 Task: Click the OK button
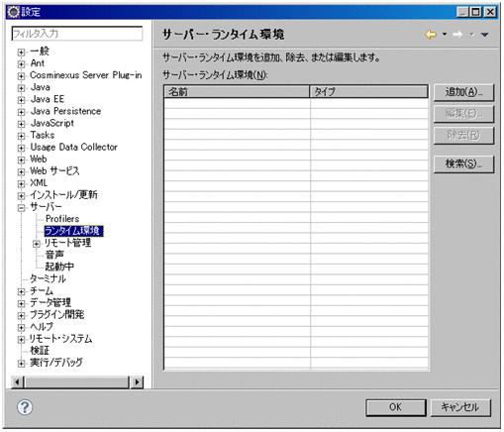coord(396,407)
